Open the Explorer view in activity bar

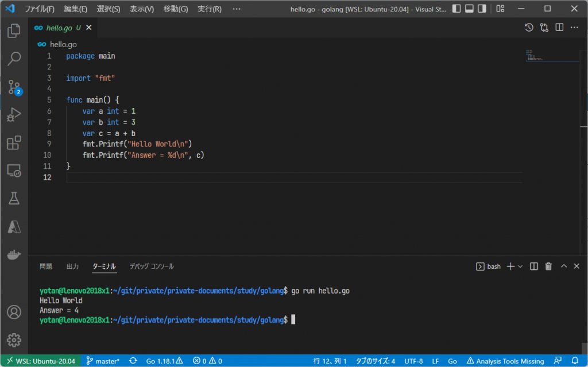(14, 31)
